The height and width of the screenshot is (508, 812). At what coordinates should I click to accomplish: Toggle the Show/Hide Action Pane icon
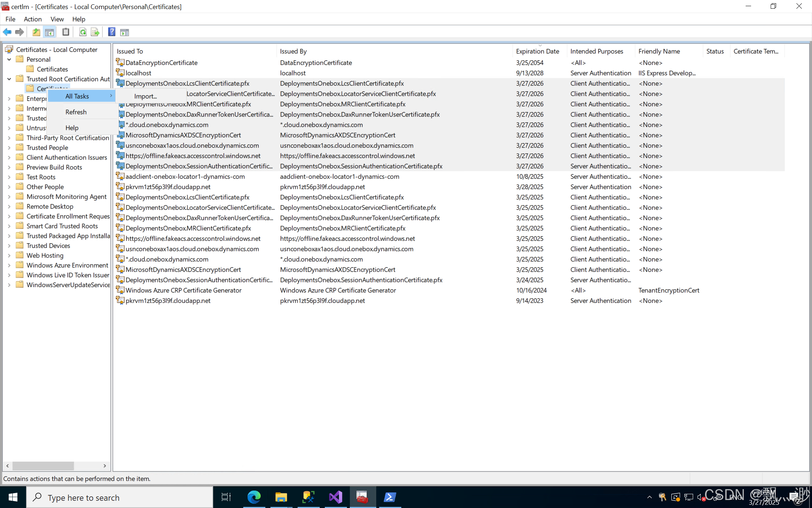tap(124, 32)
